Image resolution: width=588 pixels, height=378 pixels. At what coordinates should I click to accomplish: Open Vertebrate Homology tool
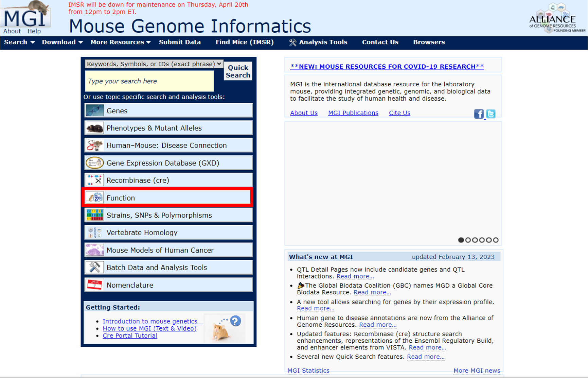click(x=168, y=233)
